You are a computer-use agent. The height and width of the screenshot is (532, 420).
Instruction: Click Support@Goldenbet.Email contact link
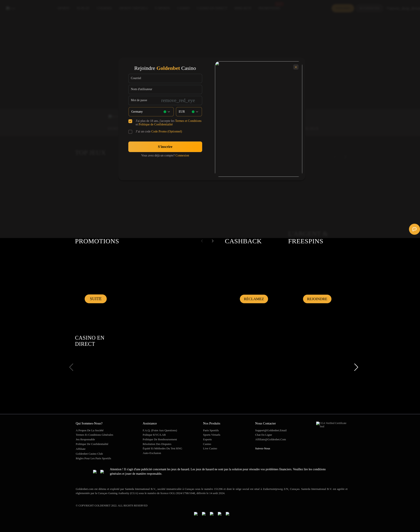click(271, 430)
